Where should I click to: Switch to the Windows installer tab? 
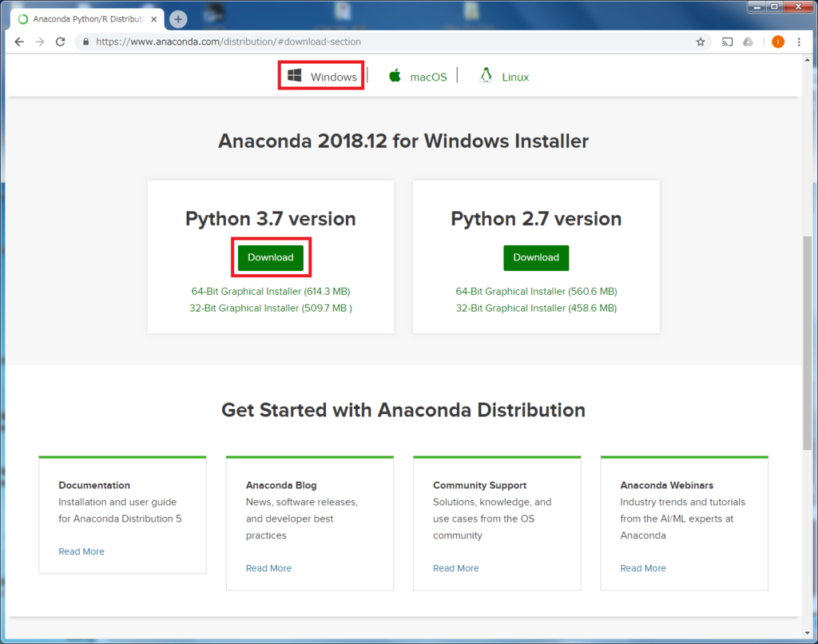(x=321, y=76)
